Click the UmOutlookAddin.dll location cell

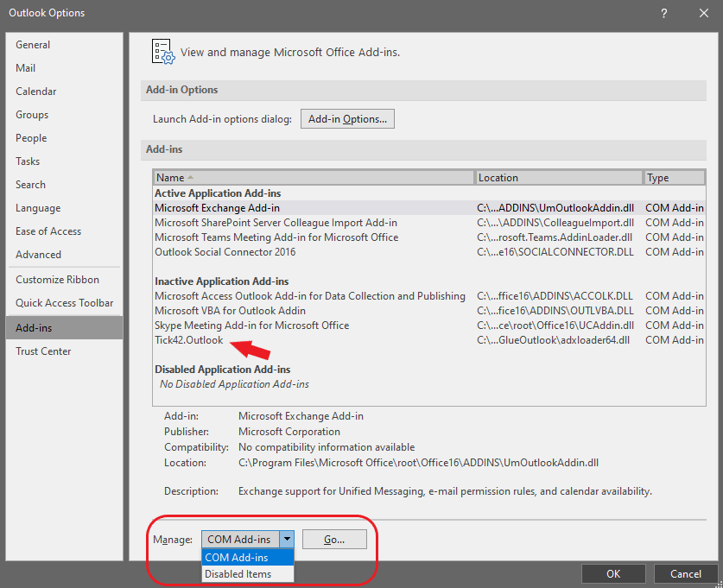(x=555, y=208)
